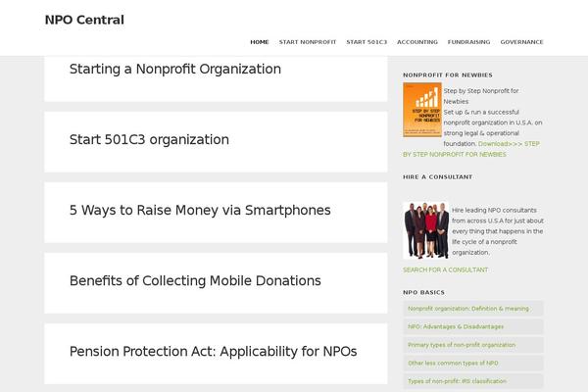Navigate to the Governance menu
This screenshot has height=392, width=588.
pyautogui.click(x=521, y=42)
